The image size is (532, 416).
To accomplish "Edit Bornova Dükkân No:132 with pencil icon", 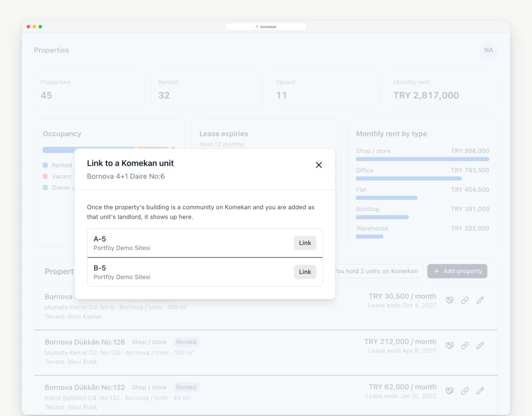I will click(x=480, y=391).
